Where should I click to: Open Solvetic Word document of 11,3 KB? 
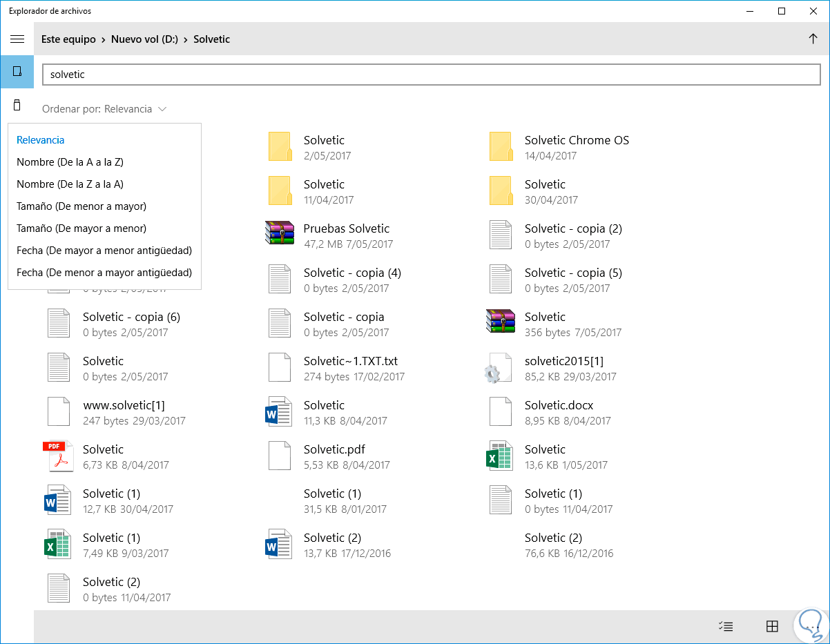[279, 412]
